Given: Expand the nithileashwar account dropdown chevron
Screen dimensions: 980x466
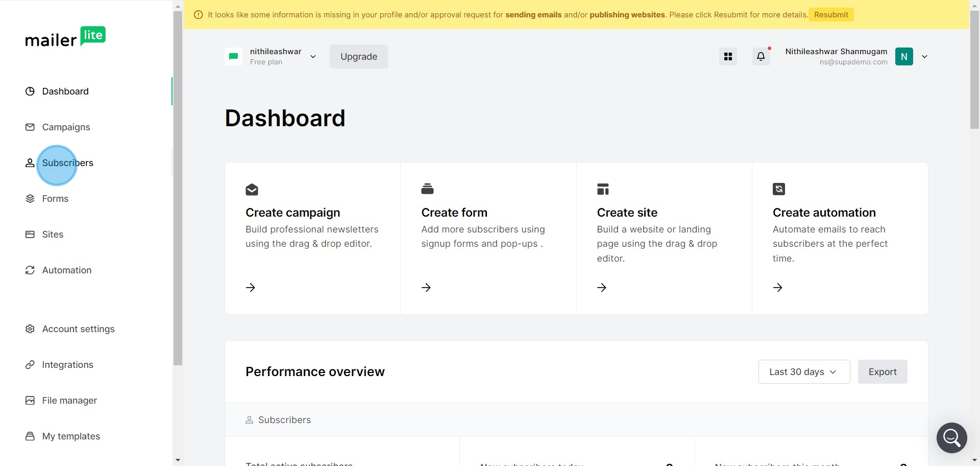Looking at the screenshot, I should tap(313, 57).
